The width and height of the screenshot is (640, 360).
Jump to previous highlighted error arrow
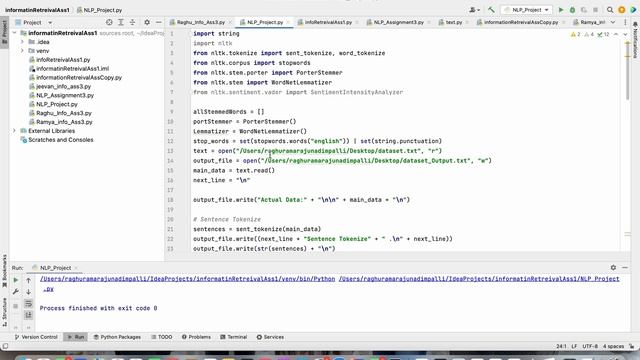point(616,35)
